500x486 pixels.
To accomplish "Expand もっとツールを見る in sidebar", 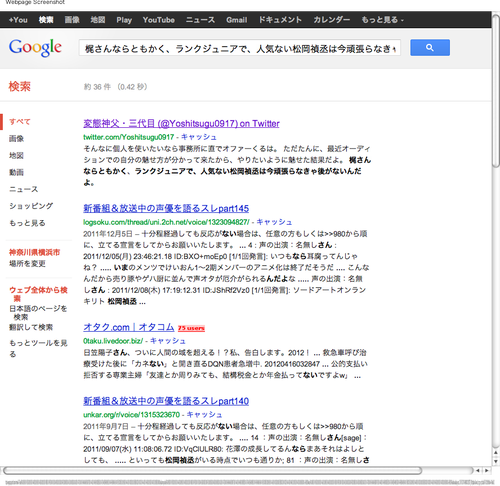I will (x=38, y=348).
